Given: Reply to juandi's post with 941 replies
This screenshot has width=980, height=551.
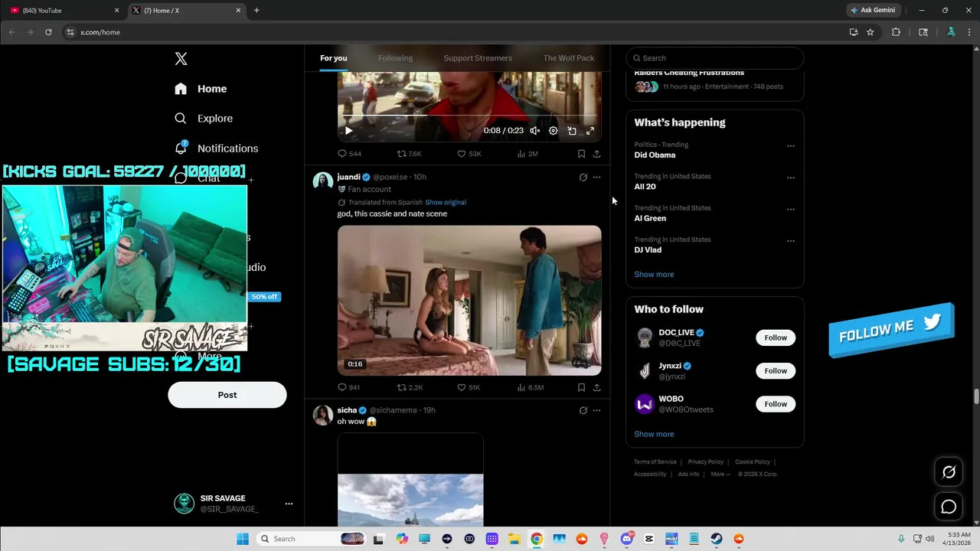Looking at the screenshot, I should tap(349, 387).
